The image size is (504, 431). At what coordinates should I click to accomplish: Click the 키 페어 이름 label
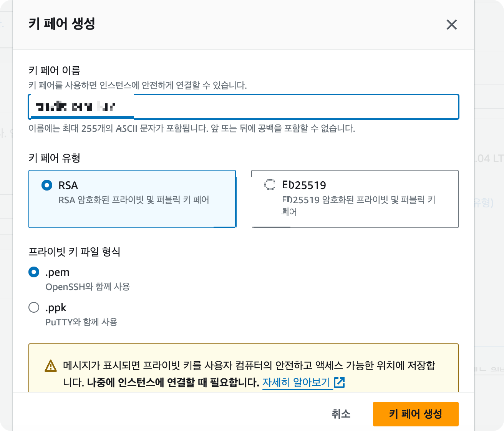coord(55,70)
